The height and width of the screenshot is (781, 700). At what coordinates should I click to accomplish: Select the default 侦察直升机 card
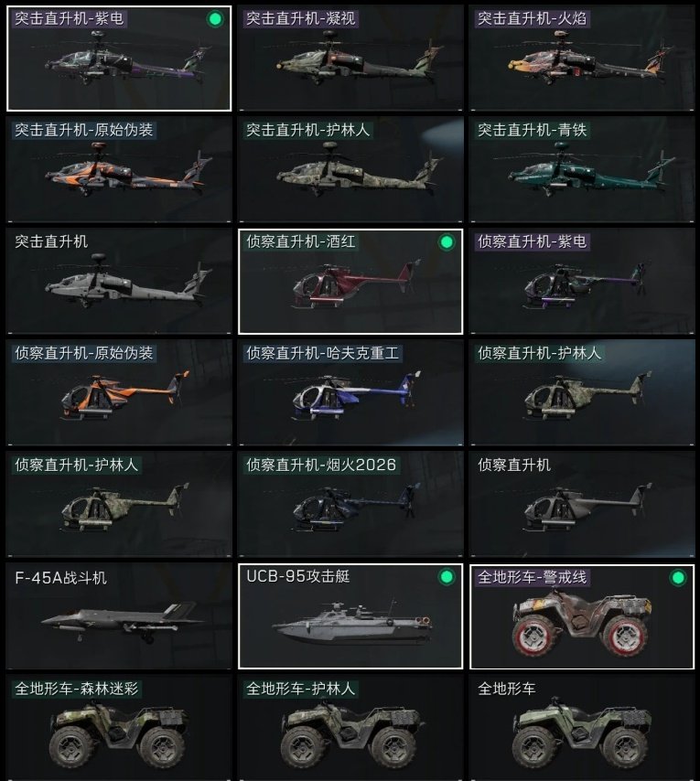click(582, 505)
